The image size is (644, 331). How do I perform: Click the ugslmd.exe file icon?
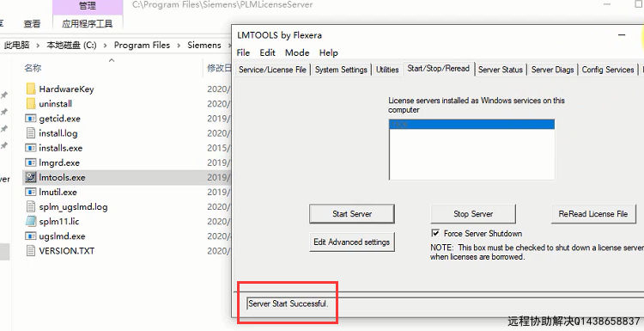tap(31, 236)
